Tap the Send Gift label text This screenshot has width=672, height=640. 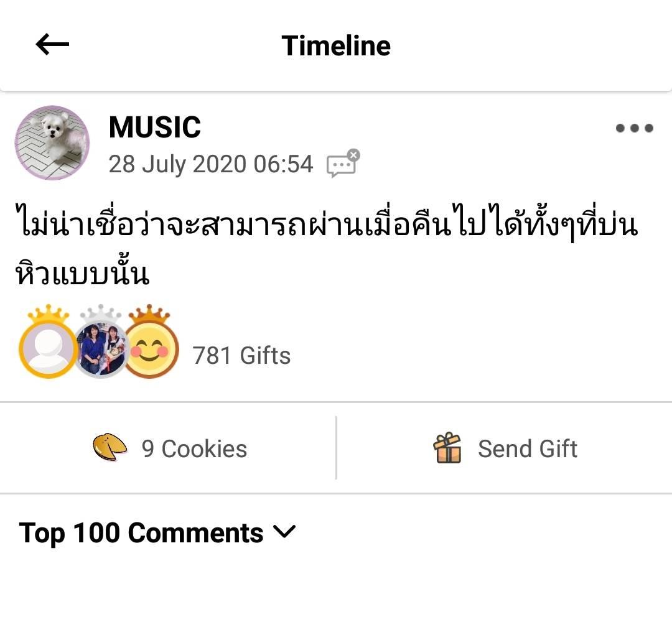(528, 449)
